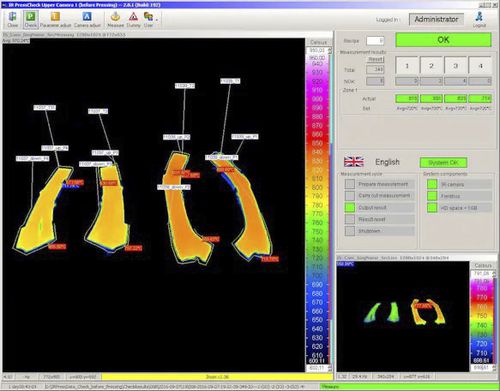Click the green HD space status box
The width and height of the screenshot is (500, 391).
(x=432, y=207)
